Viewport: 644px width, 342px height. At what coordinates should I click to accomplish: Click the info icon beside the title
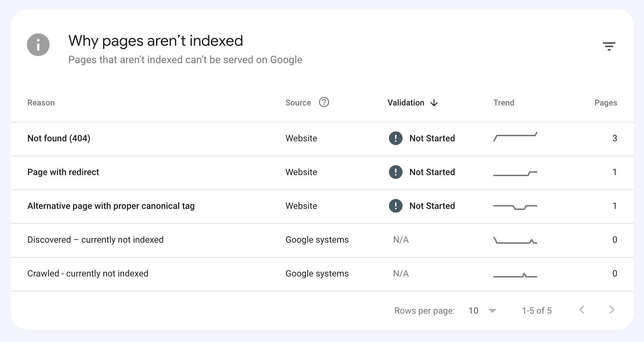point(38,45)
